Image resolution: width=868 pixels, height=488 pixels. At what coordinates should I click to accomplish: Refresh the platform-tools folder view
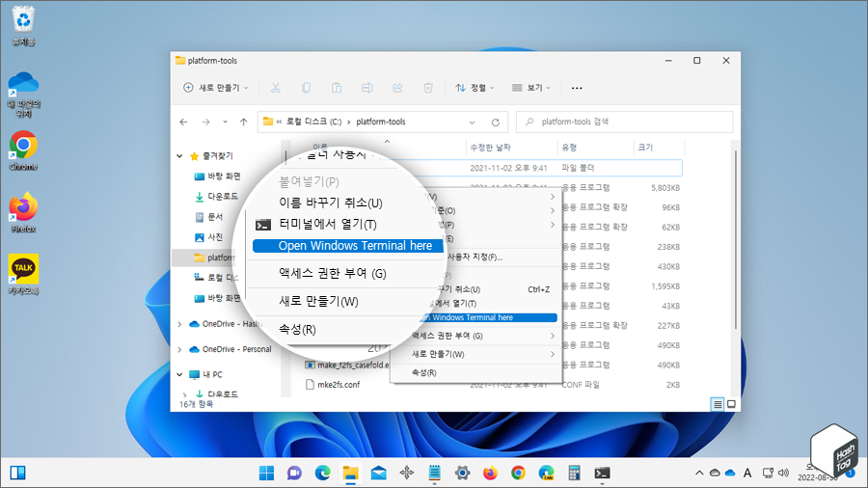coord(496,122)
